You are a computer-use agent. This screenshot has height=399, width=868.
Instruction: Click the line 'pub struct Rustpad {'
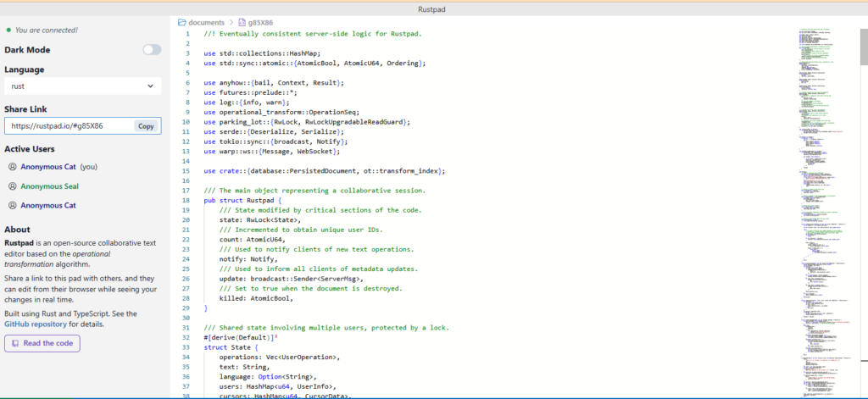(243, 200)
